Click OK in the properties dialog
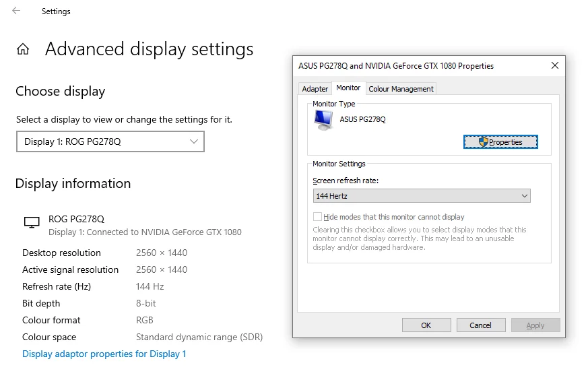Viewport: 588px width, 388px height. coord(426,325)
